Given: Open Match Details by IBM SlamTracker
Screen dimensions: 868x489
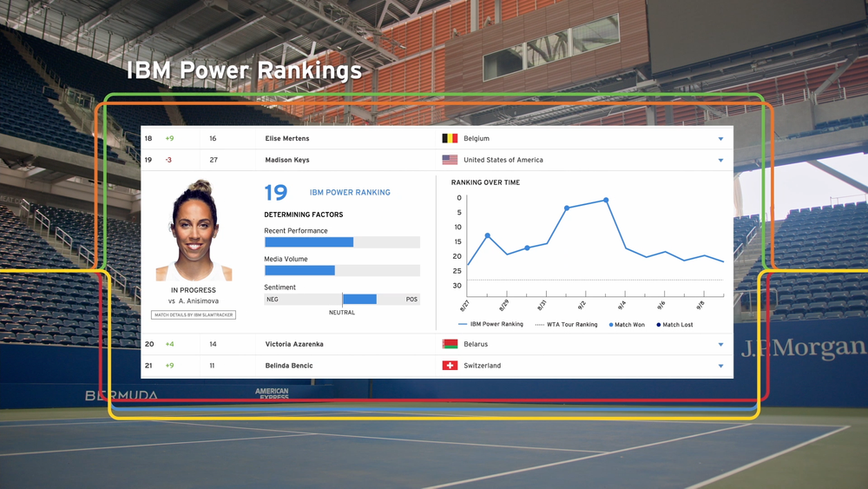Looking at the screenshot, I should click(x=194, y=314).
